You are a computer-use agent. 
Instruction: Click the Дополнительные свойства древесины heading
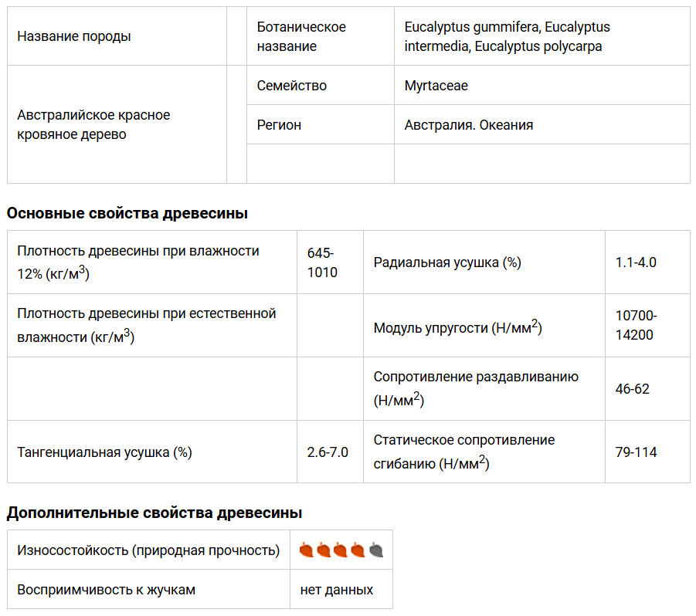click(x=154, y=513)
